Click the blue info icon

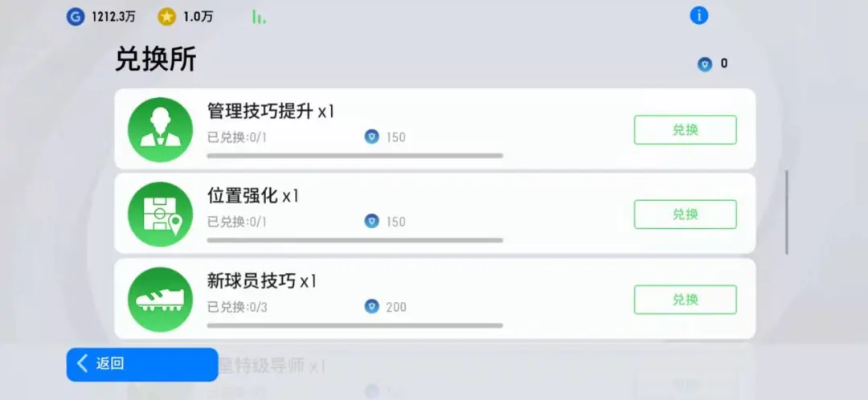(699, 15)
